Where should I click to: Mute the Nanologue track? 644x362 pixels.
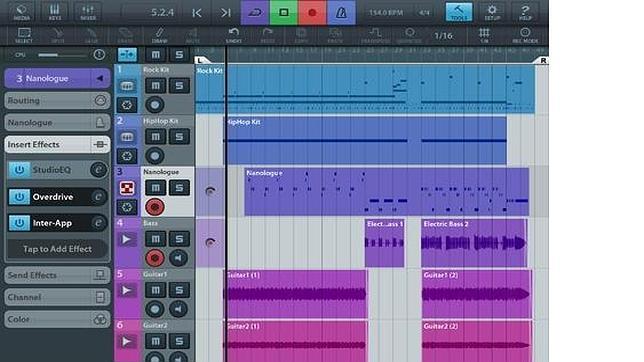156,188
